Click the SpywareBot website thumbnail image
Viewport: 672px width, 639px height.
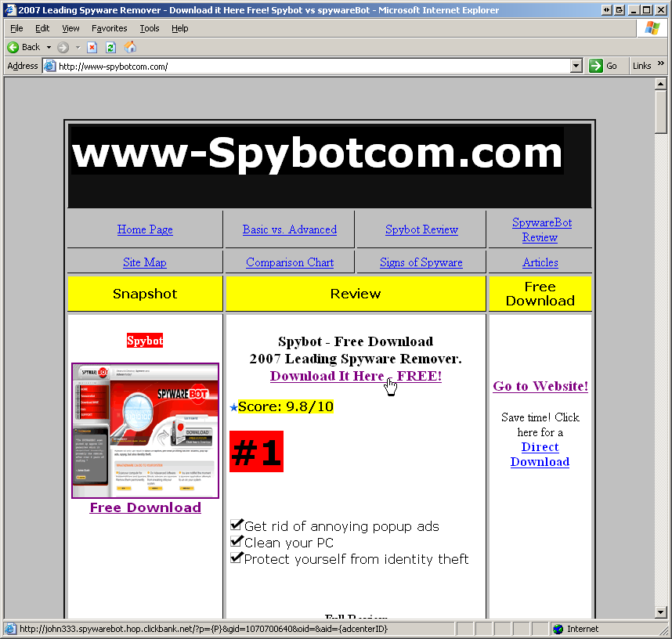pyautogui.click(x=145, y=431)
